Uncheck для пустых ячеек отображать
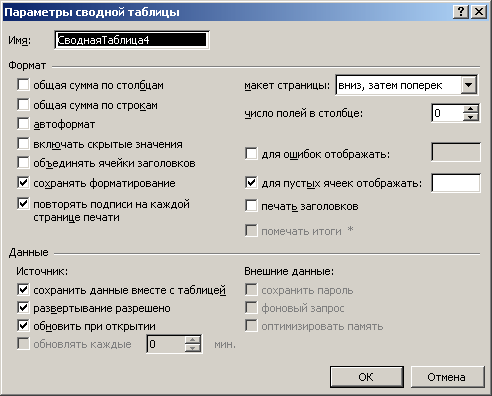 [251, 183]
